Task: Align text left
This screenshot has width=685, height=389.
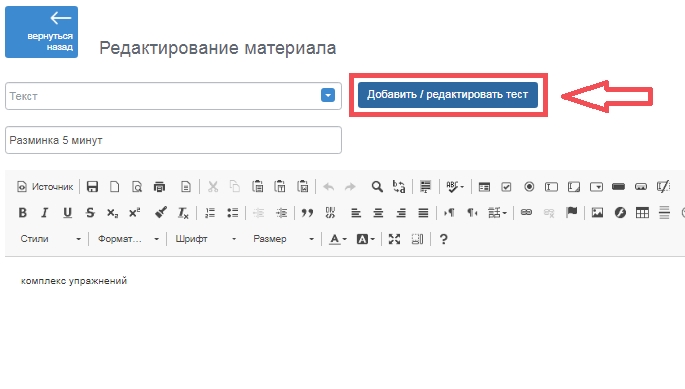Action: click(356, 213)
